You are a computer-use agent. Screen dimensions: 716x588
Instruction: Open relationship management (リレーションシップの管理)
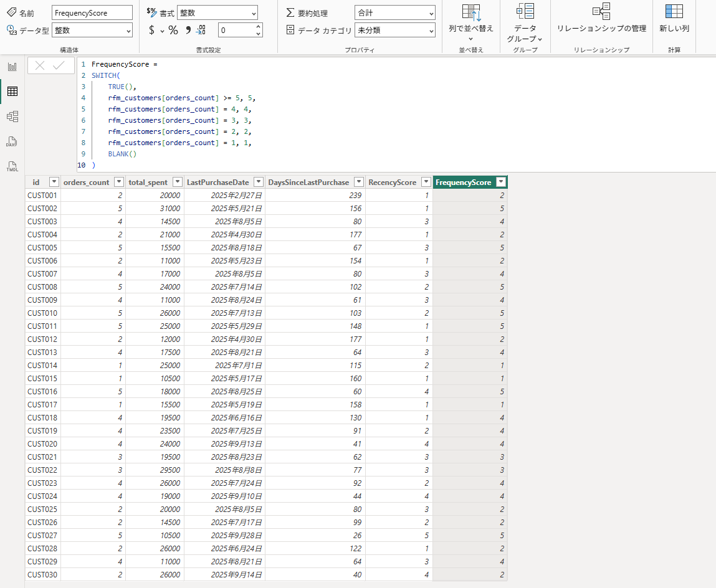click(601, 18)
